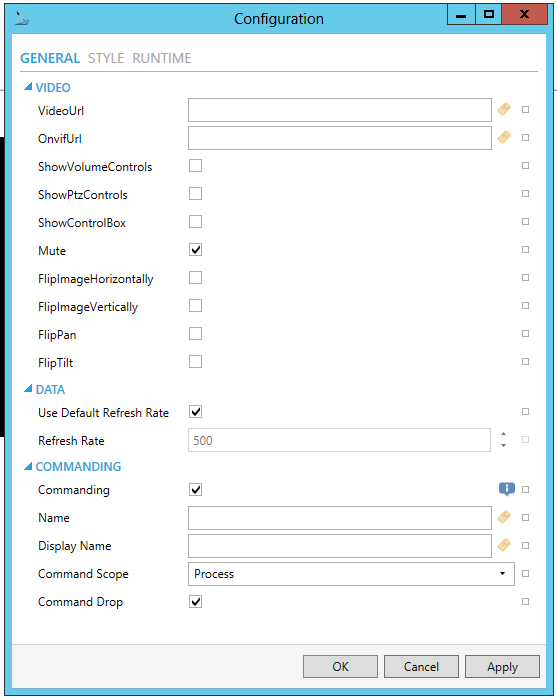Collapse the VIDEO section
Screen dimensions: 557x700
[28, 87]
